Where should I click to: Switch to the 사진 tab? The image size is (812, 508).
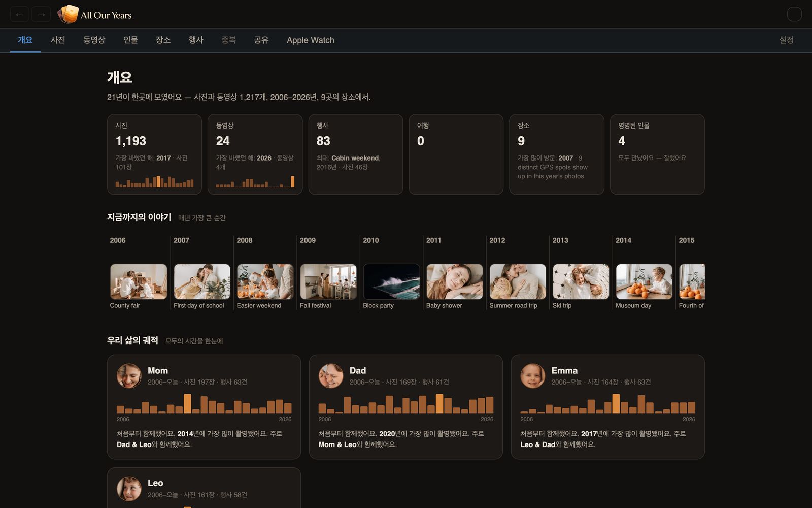point(58,40)
